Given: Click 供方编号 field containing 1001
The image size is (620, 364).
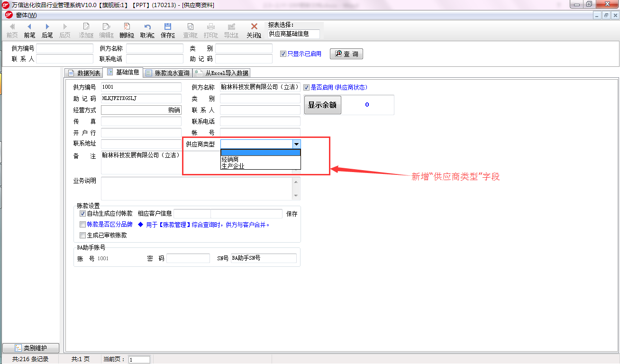Looking at the screenshot, I should 141,87.
